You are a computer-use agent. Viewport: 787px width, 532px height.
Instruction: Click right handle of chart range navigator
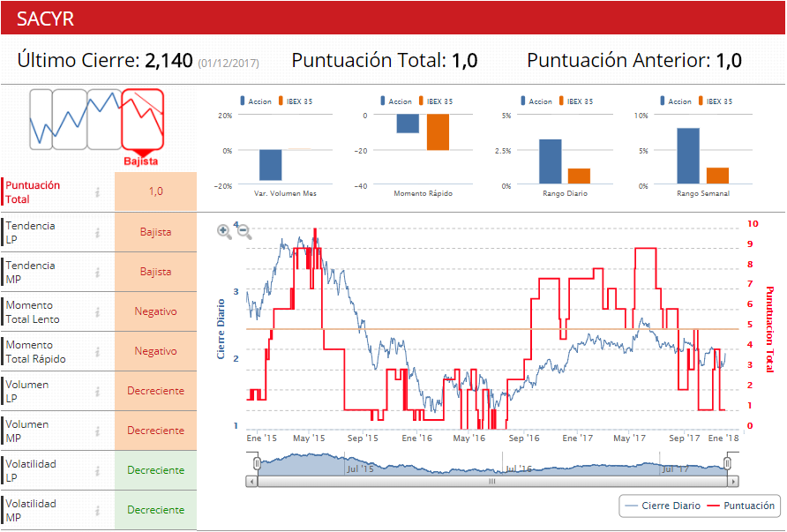(727, 462)
